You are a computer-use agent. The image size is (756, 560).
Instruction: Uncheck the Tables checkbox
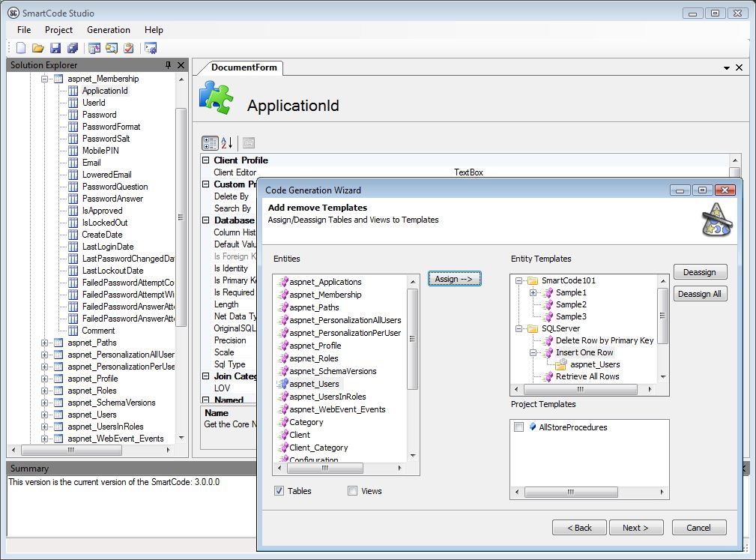(x=279, y=490)
